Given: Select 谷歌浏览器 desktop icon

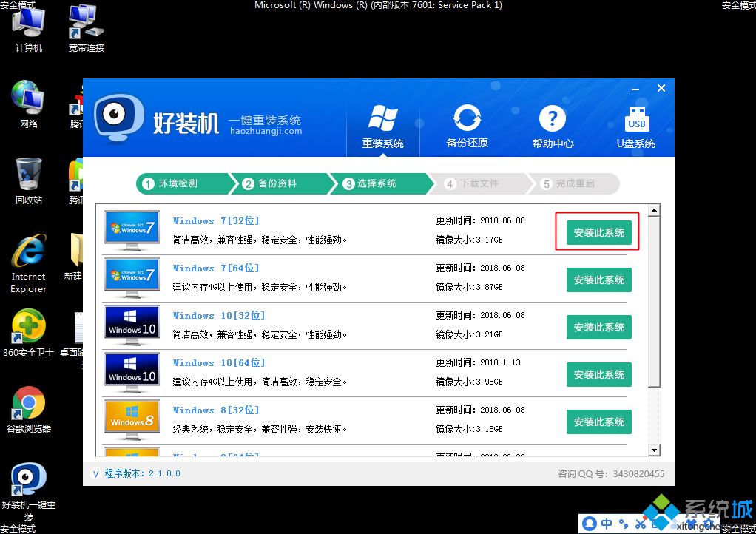Looking at the screenshot, I should point(28,410).
